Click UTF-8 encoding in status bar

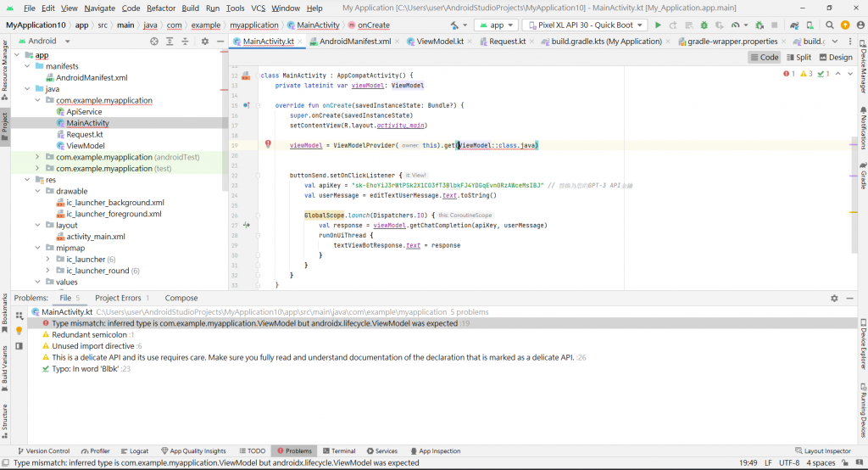[x=789, y=463]
